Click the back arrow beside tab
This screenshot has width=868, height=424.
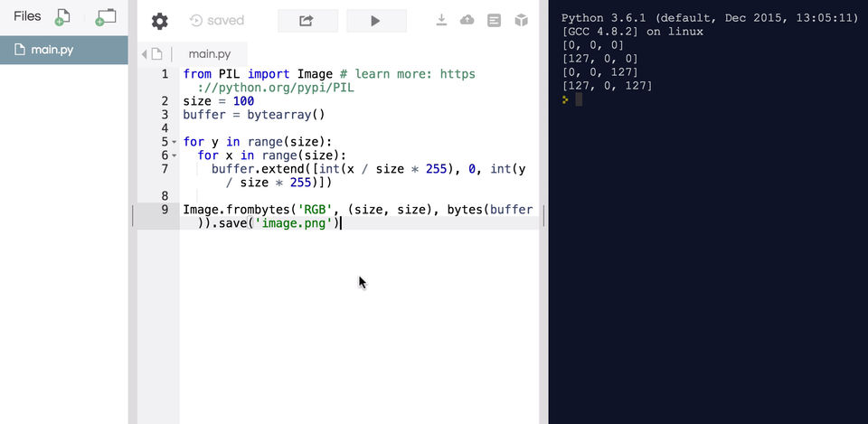tap(145, 54)
